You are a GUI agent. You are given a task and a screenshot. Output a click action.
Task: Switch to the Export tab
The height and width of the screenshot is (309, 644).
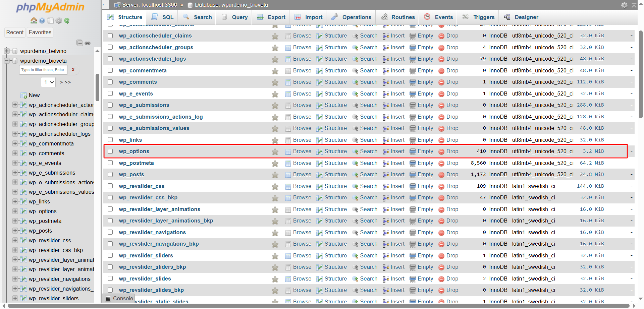(271, 17)
